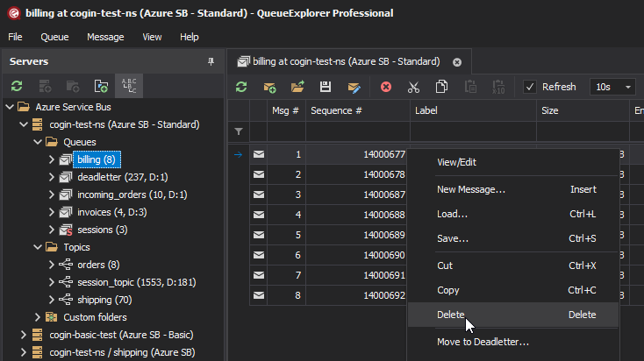Expand cogin-test-ns / shipping server
The height and width of the screenshot is (361, 644).
point(24,352)
